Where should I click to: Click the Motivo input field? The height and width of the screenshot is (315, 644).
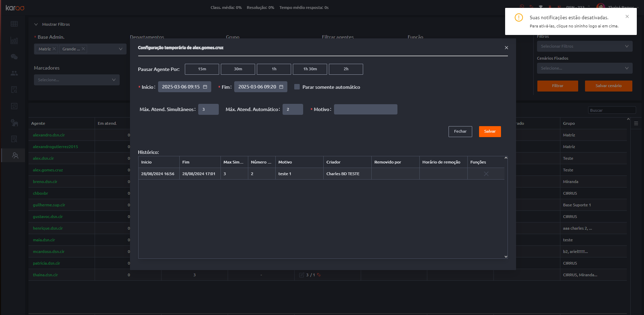click(x=365, y=110)
